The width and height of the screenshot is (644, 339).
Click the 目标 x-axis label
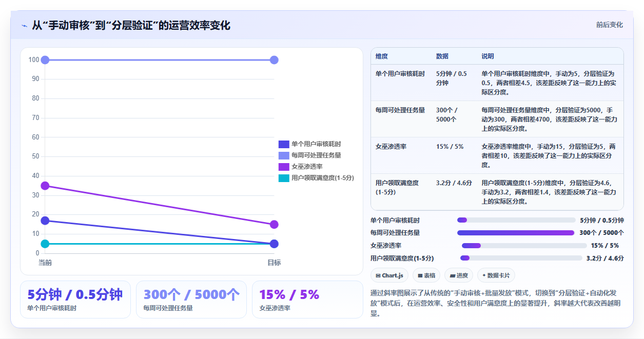pyautogui.click(x=274, y=263)
